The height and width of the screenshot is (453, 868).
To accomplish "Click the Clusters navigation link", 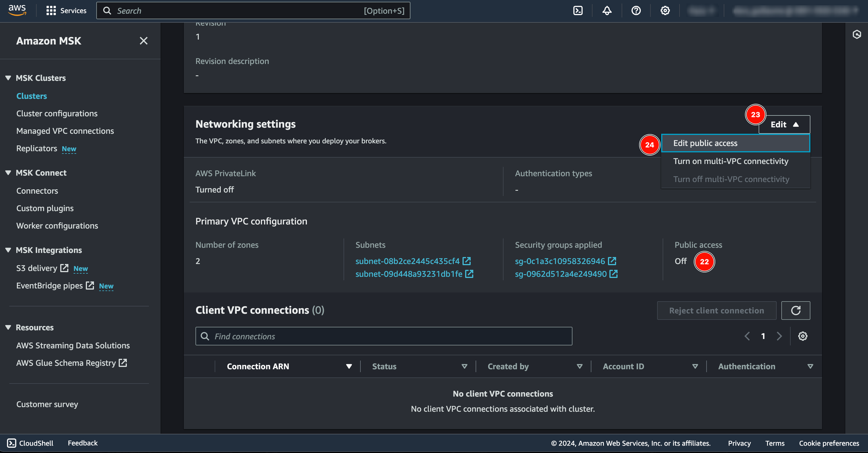I will point(32,95).
